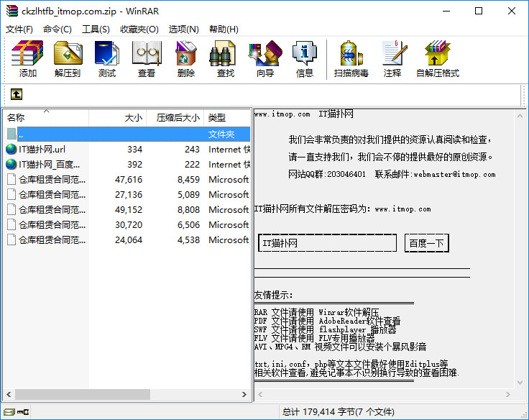Viewport: 529px width, 420px height.
Task: Click comment pane scroll down arrow
Action: tap(520, 383)
